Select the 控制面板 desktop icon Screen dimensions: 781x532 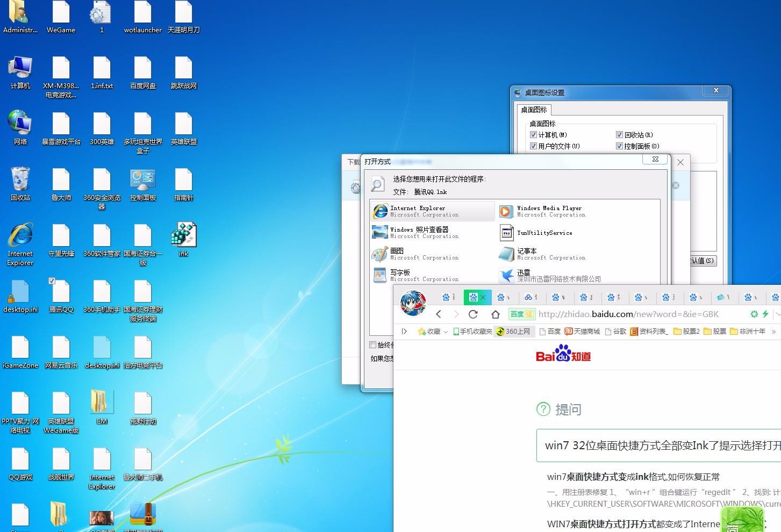143,184
